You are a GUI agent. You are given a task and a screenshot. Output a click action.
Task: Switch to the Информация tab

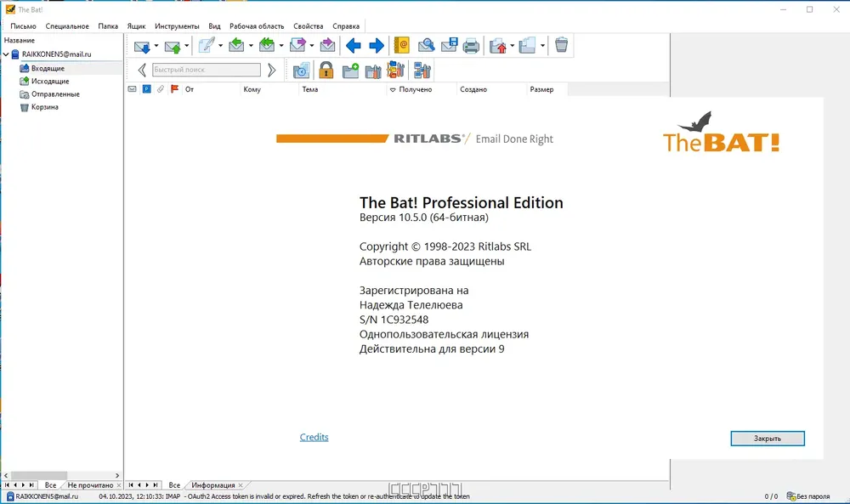pyautogui.click(x=213, y=485)
